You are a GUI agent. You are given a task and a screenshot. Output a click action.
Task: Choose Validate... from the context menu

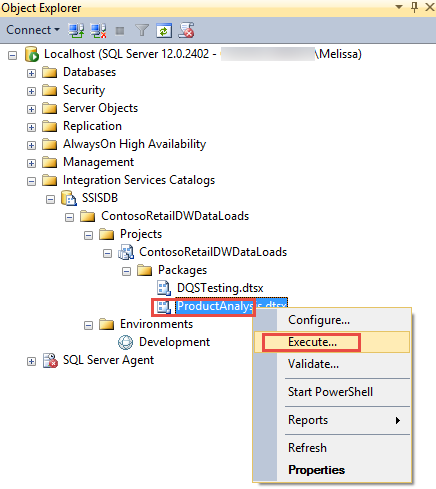click(332, 364)
